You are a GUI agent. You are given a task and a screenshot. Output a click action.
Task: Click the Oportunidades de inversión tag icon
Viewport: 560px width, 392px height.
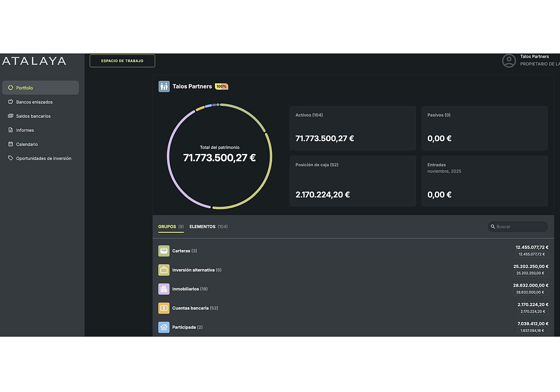(10, 158)
